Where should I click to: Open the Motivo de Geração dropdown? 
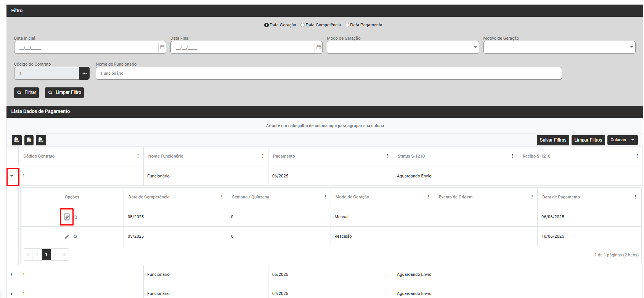(x=559, y=47)
